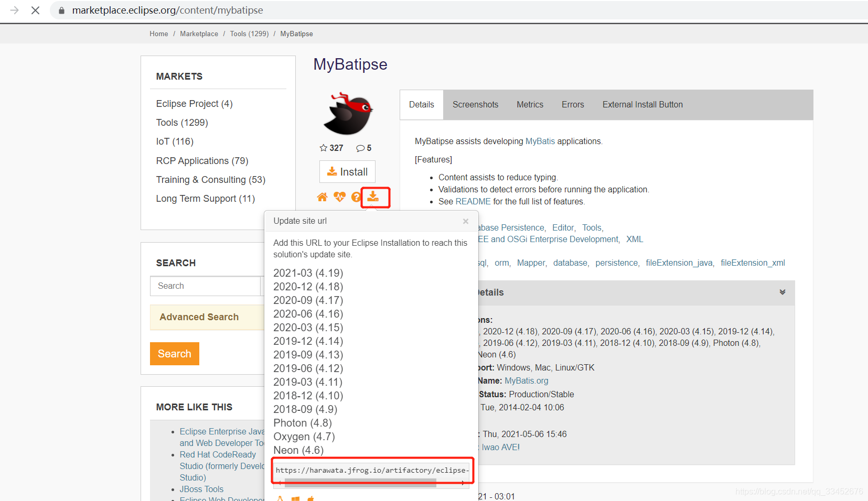Open the Screenshots tab

click(x=475, y=105)
